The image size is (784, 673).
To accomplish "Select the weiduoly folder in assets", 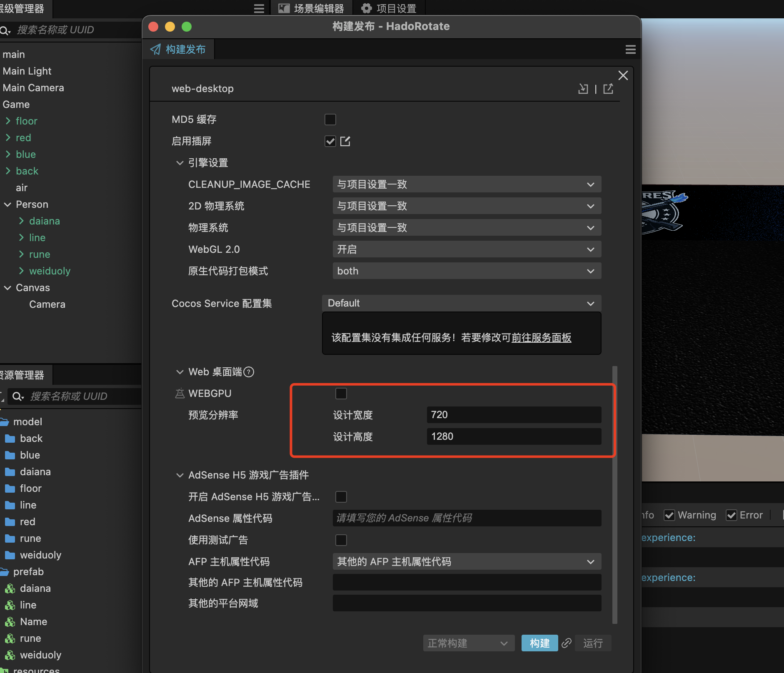I will point(40,555).
